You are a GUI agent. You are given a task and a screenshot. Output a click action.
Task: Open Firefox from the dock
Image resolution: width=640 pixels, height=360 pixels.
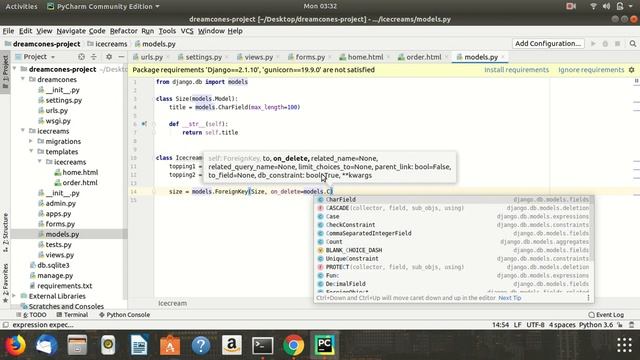16,345
